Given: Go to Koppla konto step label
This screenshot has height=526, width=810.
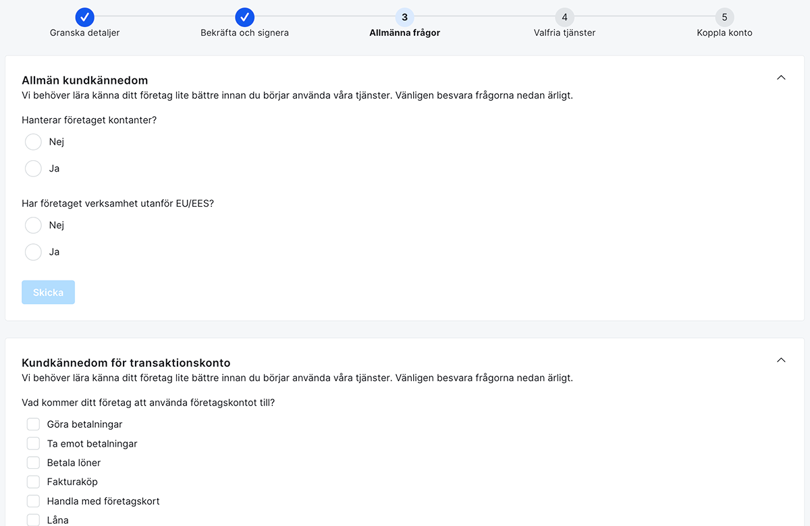Looking at the screenshot, I should tap(725, 33).
